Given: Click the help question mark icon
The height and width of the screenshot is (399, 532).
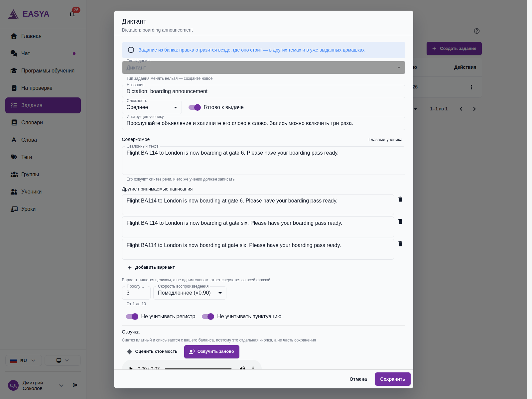Looking at the screenshot, I should [477, 31].
